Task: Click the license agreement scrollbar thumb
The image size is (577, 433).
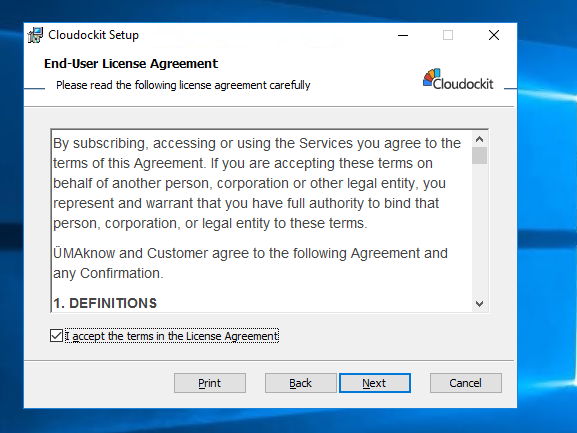Action: 479,156
